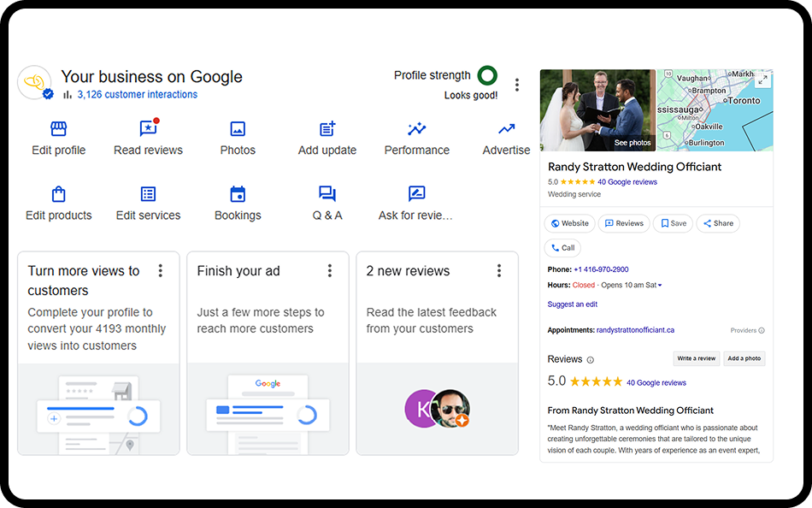Open options menu on Turn more views card

(161, 270)
